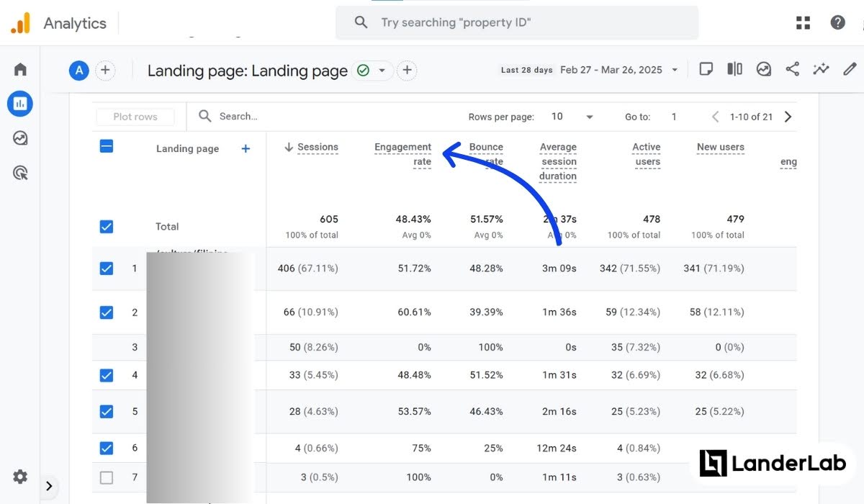864x504 pixels.
Task: Click the '58 (12.11%)' new users cell
Action: point(716,312)
